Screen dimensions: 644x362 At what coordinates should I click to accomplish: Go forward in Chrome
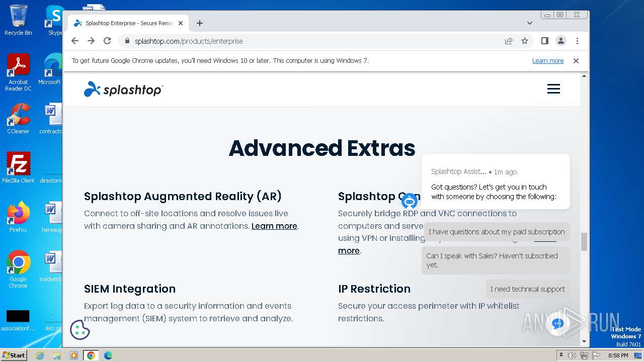(91, 41)
